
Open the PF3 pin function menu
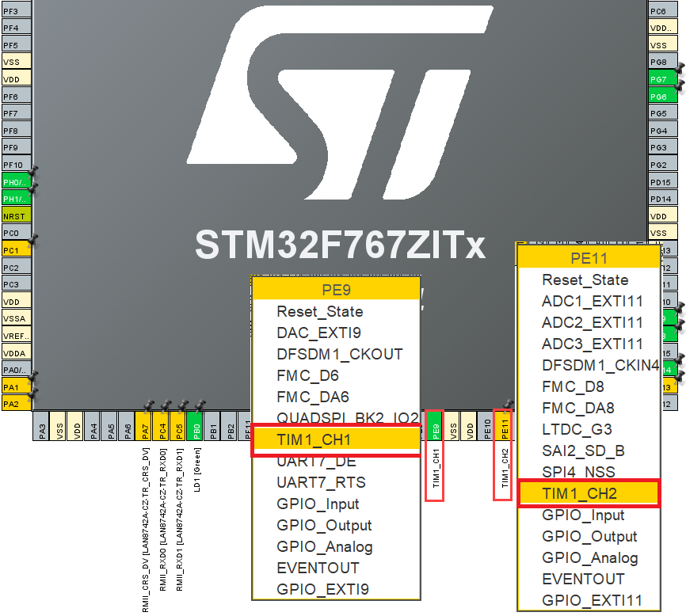[11, 9]
